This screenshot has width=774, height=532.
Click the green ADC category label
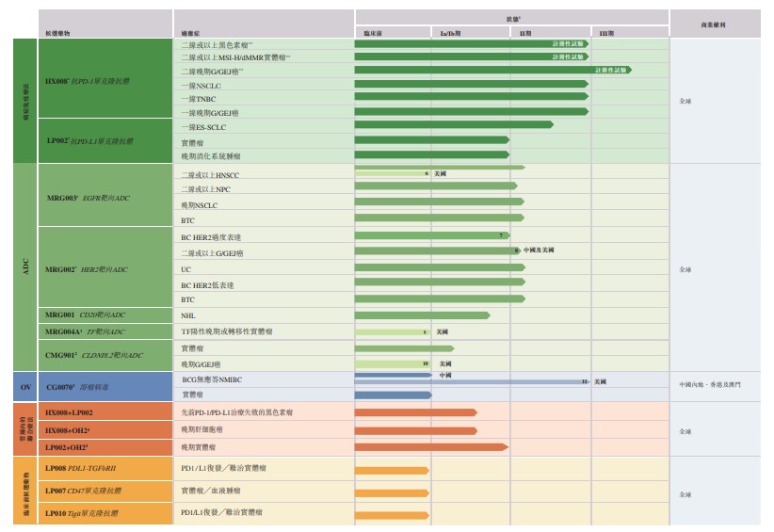pos(25,267)
